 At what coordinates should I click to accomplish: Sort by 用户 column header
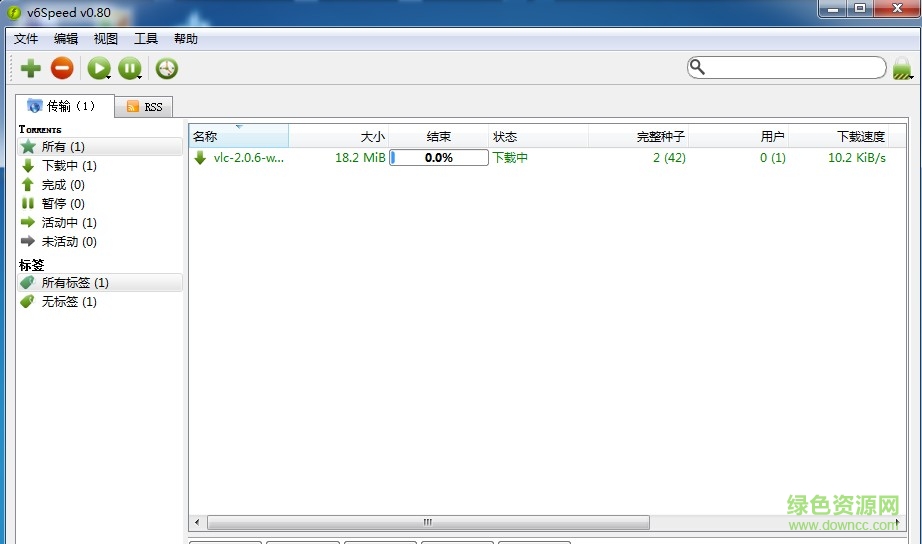click(x=739, y=136)
